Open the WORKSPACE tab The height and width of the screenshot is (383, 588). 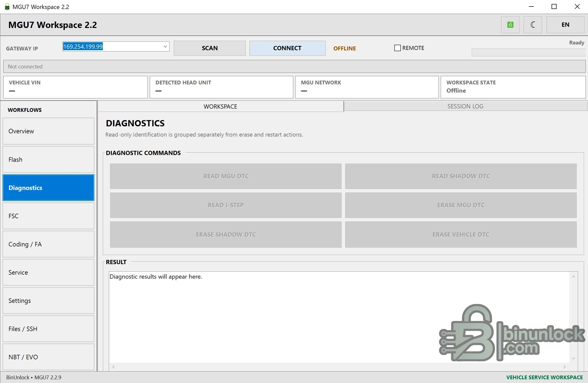click(220, 106)
